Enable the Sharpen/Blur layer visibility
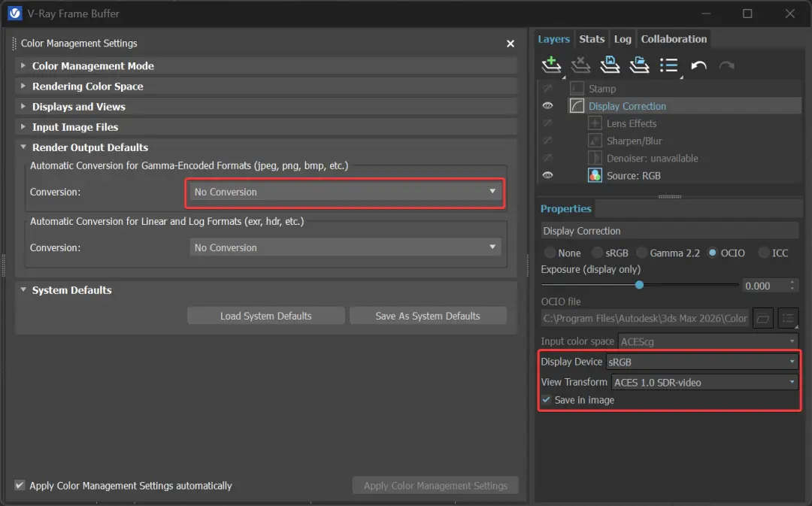 (x=547, y=141)
